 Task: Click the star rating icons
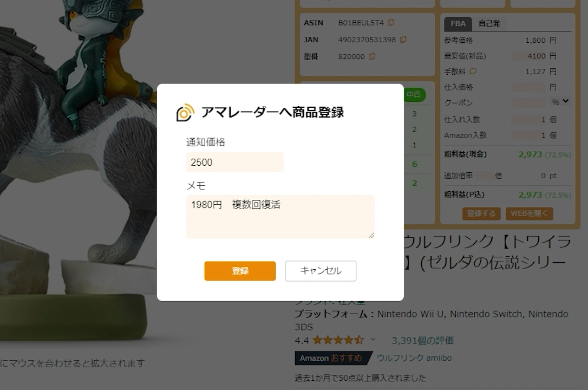(x=338, y=341)
